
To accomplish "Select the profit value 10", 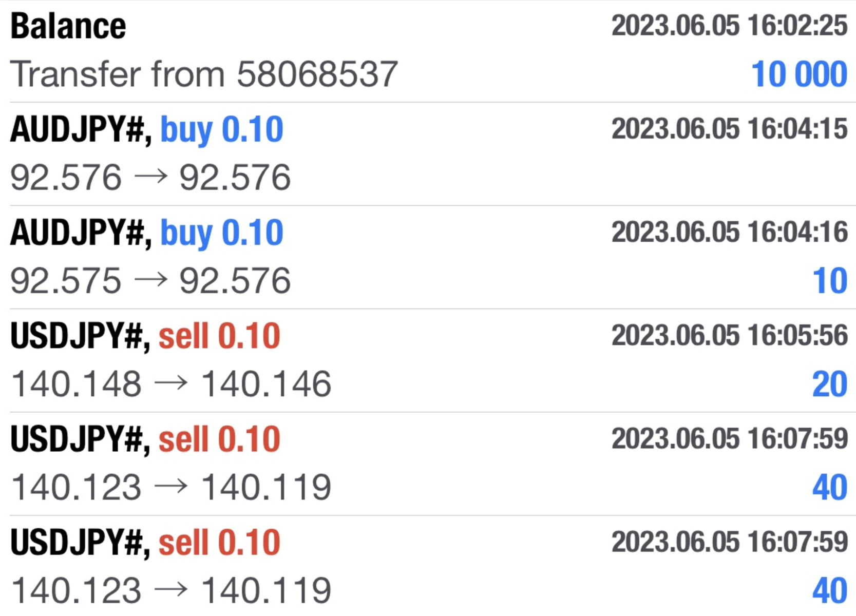I will pyautogui.click(x=830, y=281).
